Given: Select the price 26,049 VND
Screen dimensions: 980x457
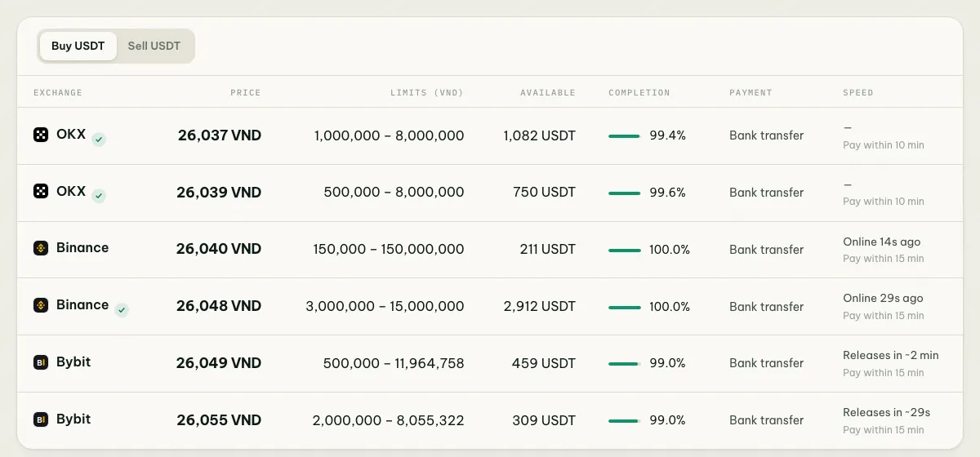Looking at the screenshot, I should [219, 363].
